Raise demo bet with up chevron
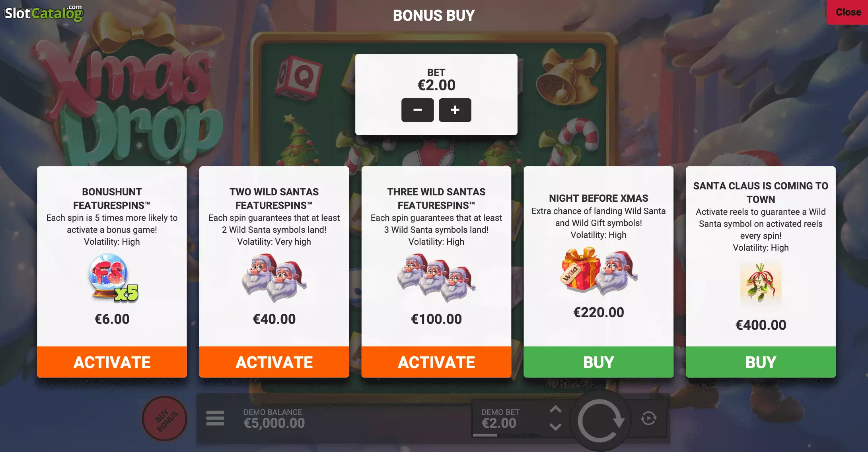Image resolution: width=868 pixels, height=452 pixels. pos(555,409)
